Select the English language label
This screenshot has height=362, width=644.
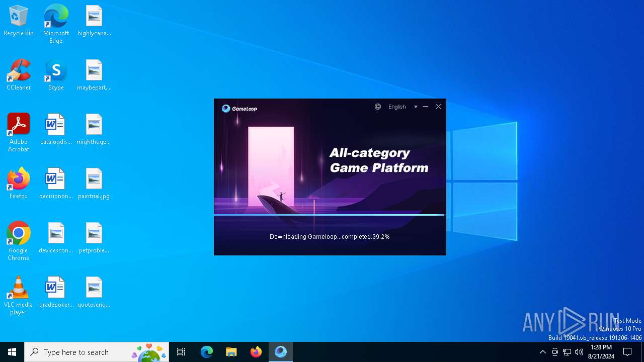[x=397, y=107]
